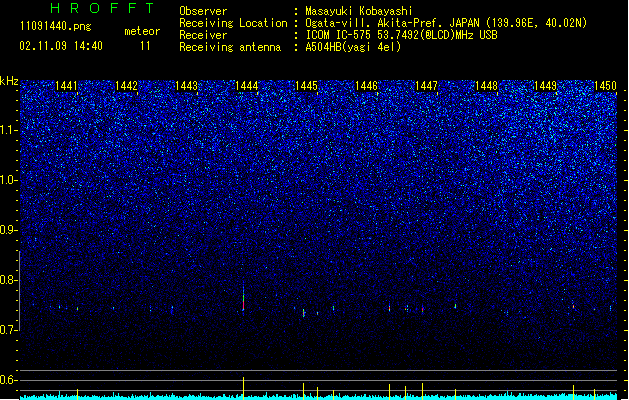Click the 1.1 frequency axis label
Viewport: 629px width, 400px height.
(x=9, y=130)
